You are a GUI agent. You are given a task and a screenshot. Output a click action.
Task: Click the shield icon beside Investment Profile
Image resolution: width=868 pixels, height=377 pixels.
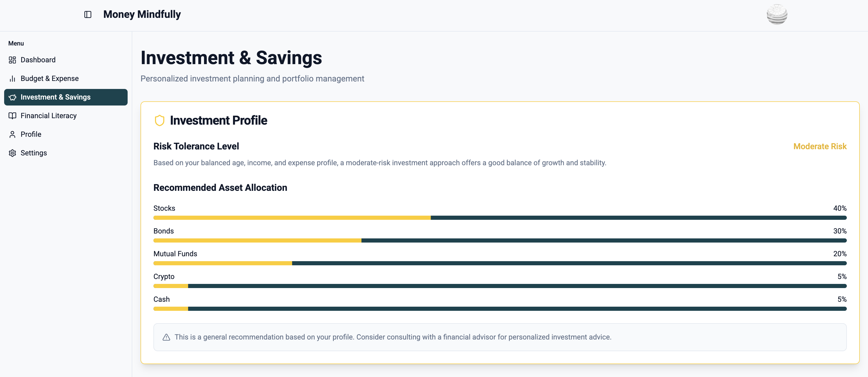tap(159, 120)
